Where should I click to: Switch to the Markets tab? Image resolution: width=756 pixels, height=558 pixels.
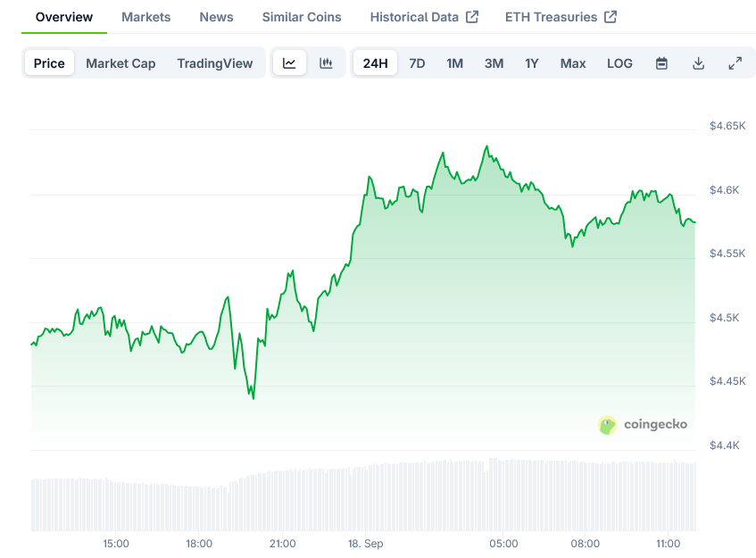[145, 16]
